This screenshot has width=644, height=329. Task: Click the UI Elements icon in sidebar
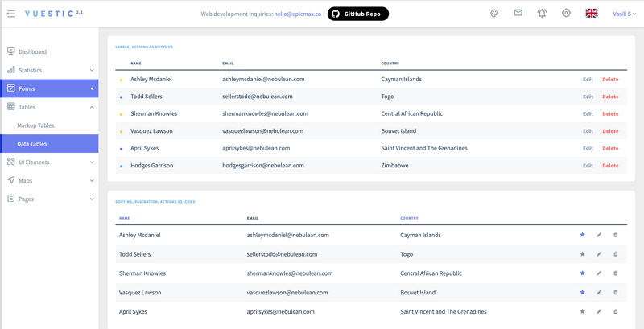pyautogui.click(x=11, y=162)
